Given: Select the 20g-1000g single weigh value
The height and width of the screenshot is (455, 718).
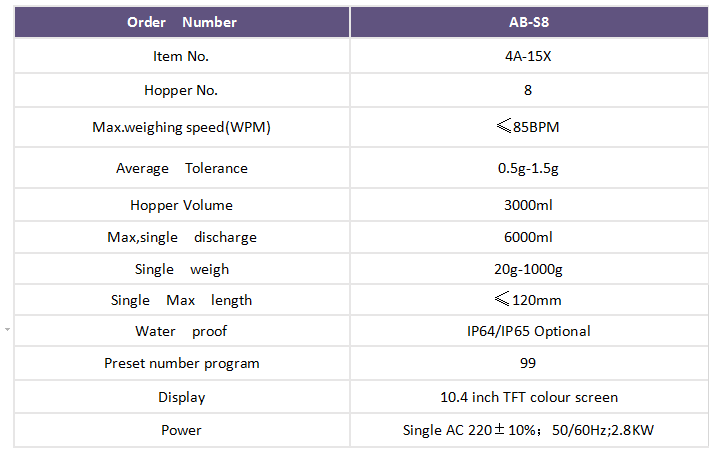Looking at the screenshot, I should pyautogui.click(x=528, y=269).
